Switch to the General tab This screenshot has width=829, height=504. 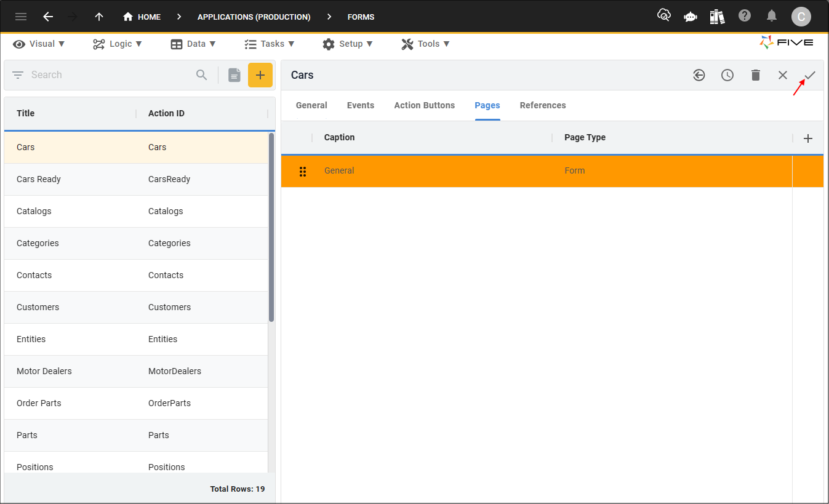(x=311, y=105)
